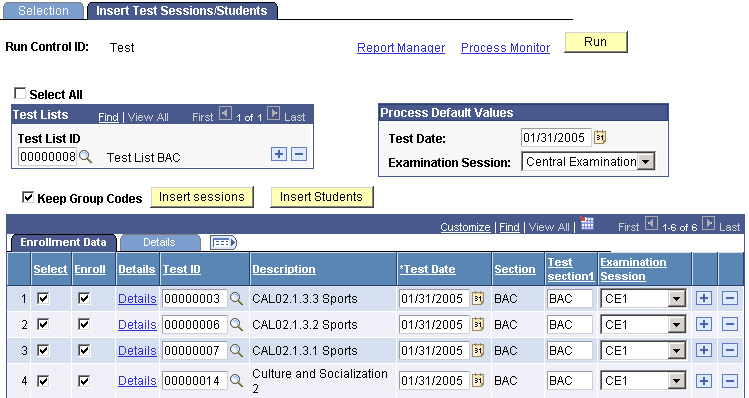Go to next rows in enrollment grid
The image size is (749, 398).
click(709, 223)
